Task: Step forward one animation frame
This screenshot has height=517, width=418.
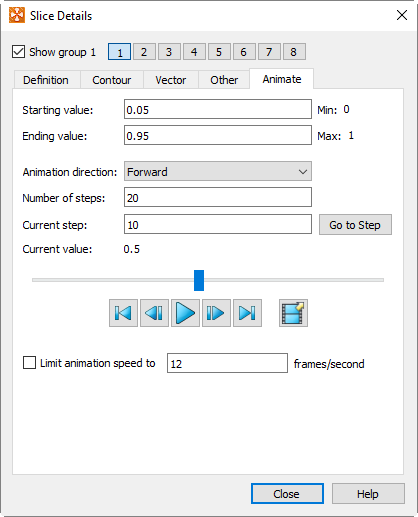Action: pos(216,313)
